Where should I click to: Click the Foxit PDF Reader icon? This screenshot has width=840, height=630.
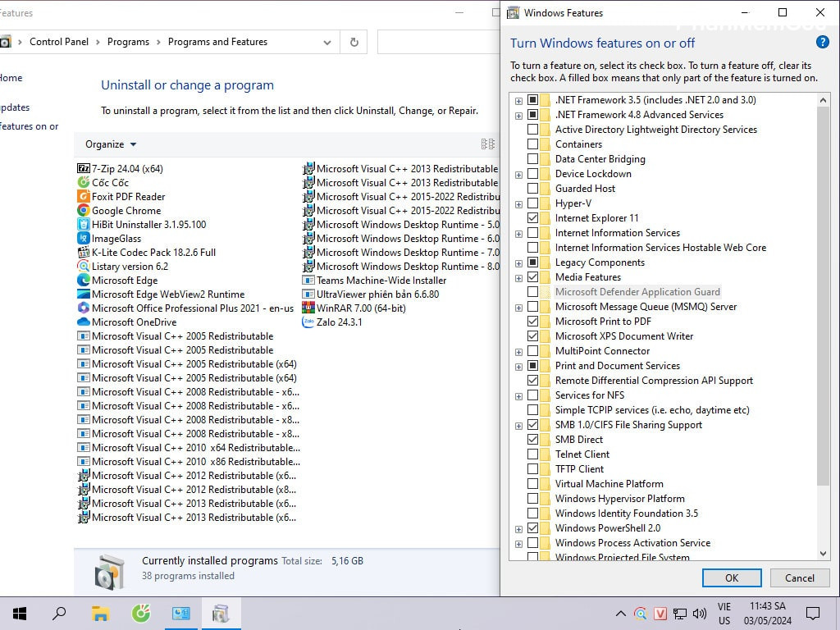point(83,197)
